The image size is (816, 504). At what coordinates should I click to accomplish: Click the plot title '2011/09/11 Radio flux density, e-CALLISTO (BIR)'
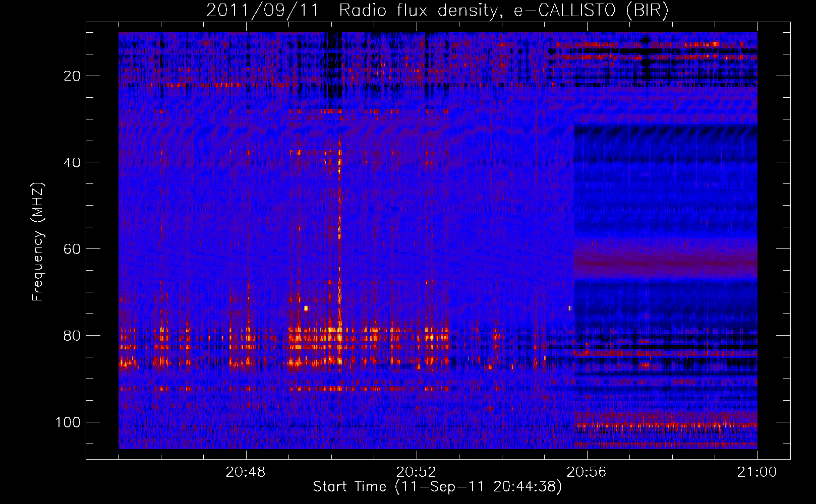pyautogui.click(x=437, y=10)
